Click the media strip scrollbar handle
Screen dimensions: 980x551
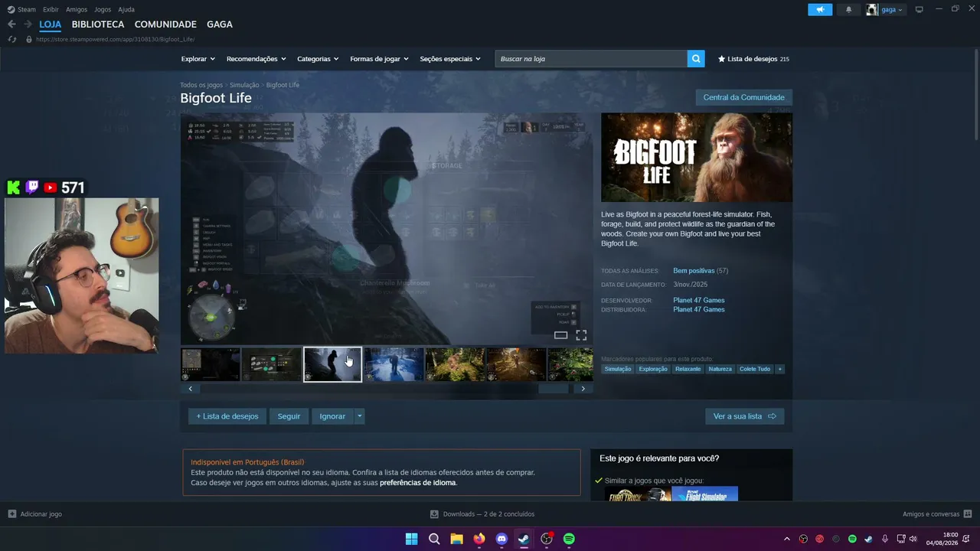pyautogui.click(x=554, y=389)
